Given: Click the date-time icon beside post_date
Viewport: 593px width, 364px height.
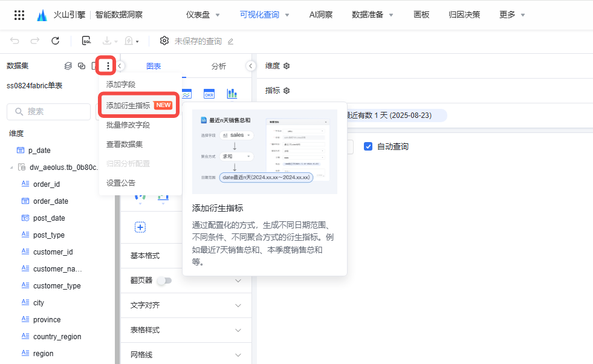Looking at the screenshot, I should pos(25,218).
